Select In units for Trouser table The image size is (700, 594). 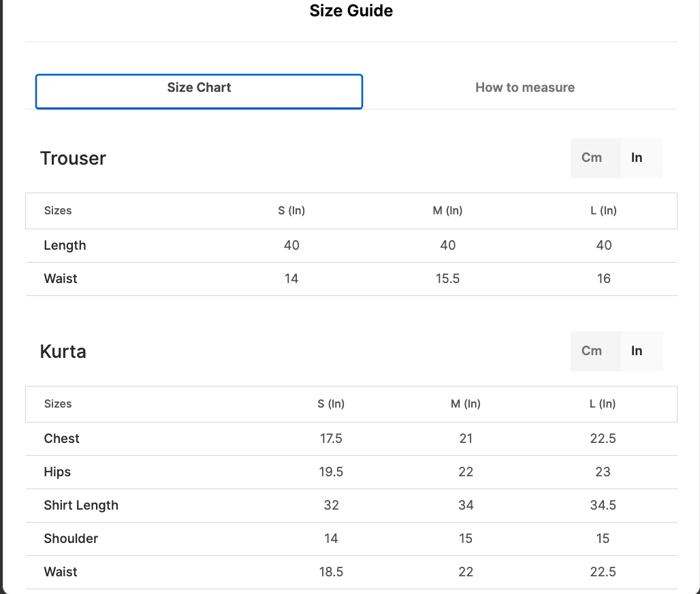tap(637, 158)
